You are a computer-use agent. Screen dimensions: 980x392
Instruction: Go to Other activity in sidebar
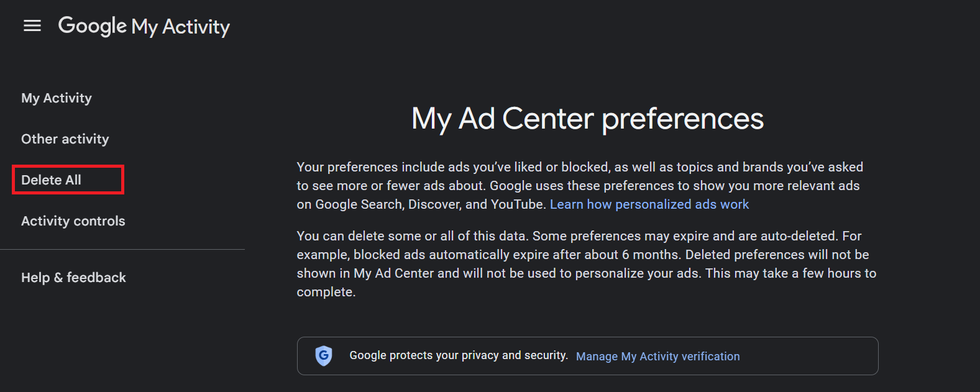pos(65,139)
